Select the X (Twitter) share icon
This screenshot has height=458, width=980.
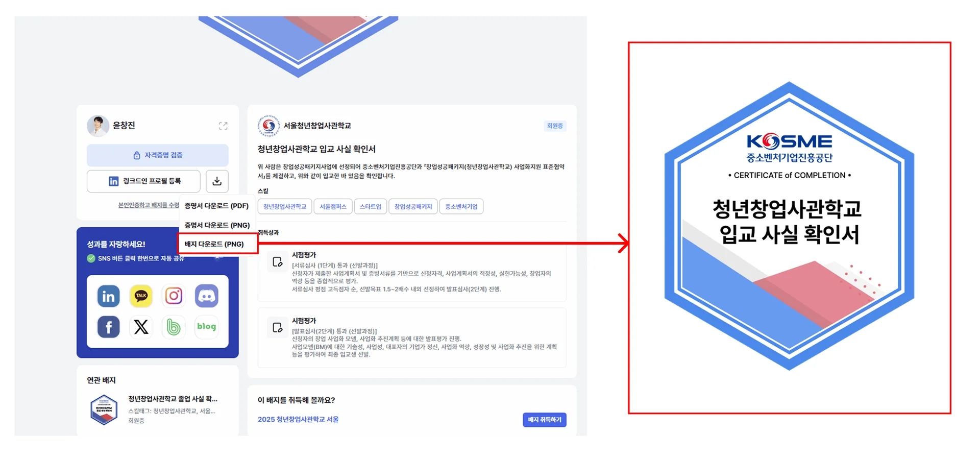click(x=141, y=327)
